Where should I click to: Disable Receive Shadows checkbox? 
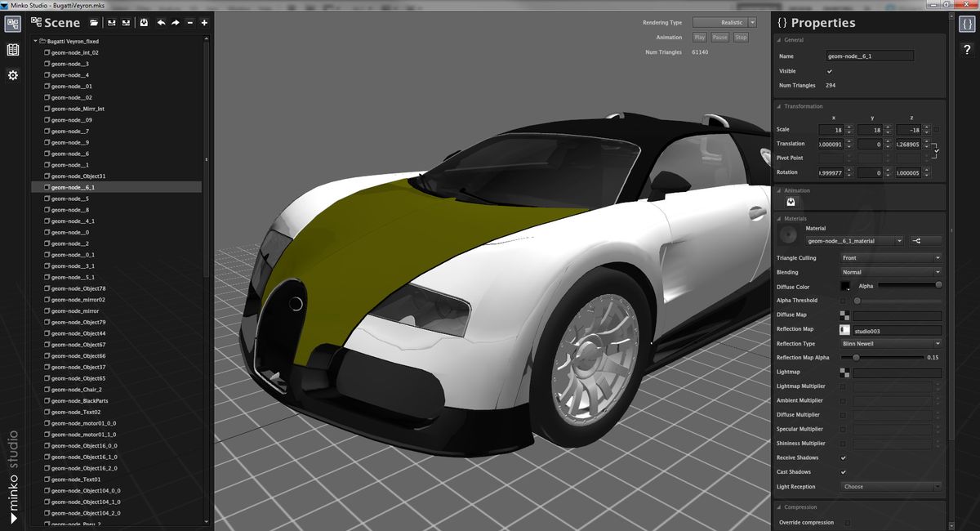[843, 457]
